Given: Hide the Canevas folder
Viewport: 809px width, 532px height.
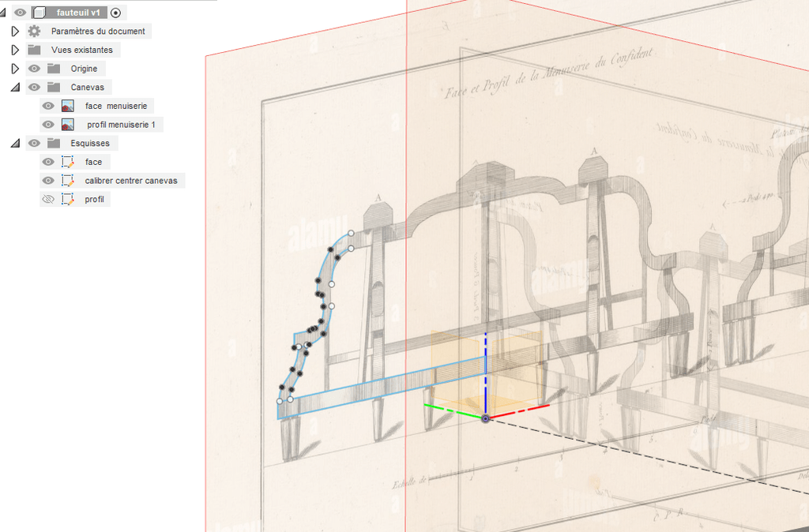Looking at the screenshot, I should (34, 87).
